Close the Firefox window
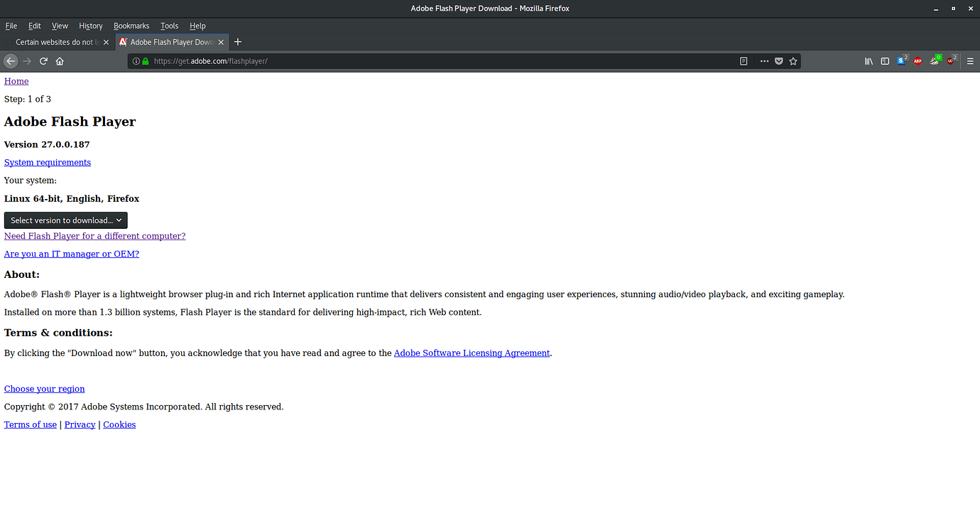This screenshot has width=980, height=526. coord(969,9)
